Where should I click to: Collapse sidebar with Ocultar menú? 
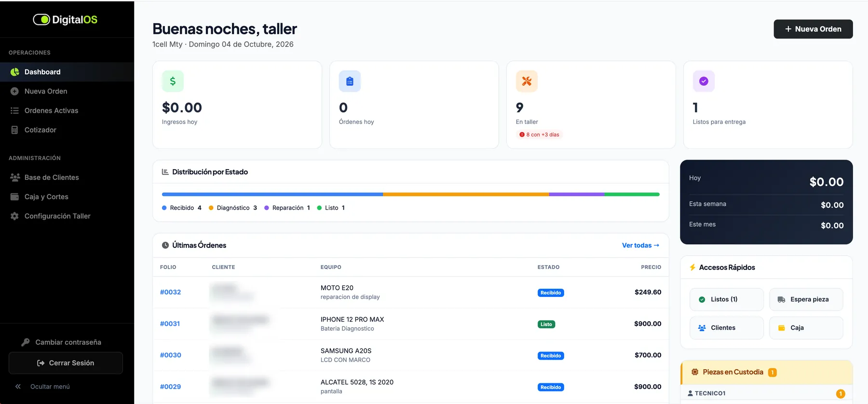(x=42, y=387)
